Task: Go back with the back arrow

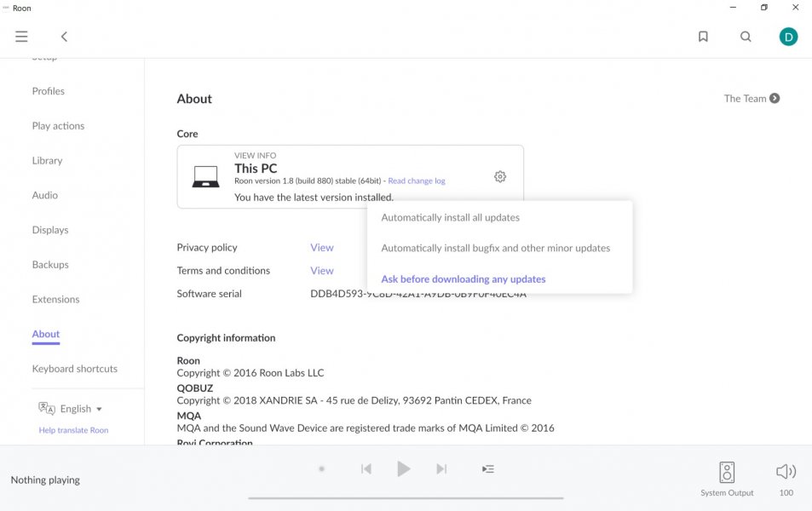Action: [x=64, y=37]
